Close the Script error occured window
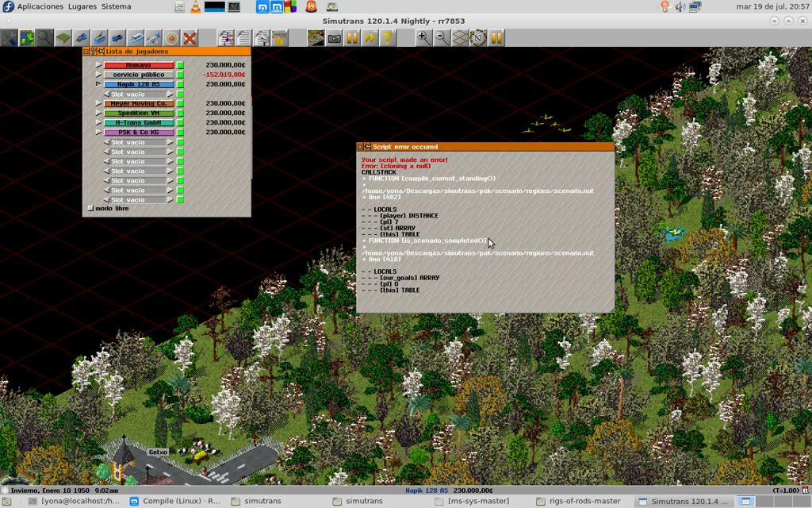 (x=360, y=147)
